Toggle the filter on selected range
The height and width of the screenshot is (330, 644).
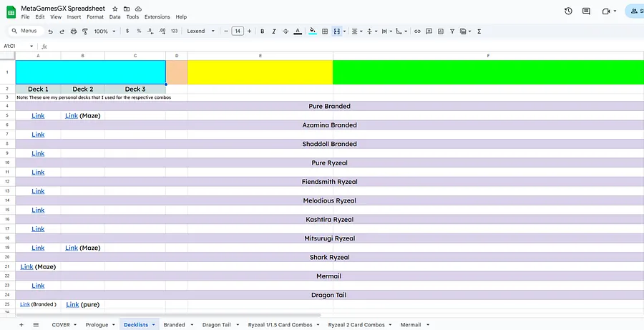point(452,31)
